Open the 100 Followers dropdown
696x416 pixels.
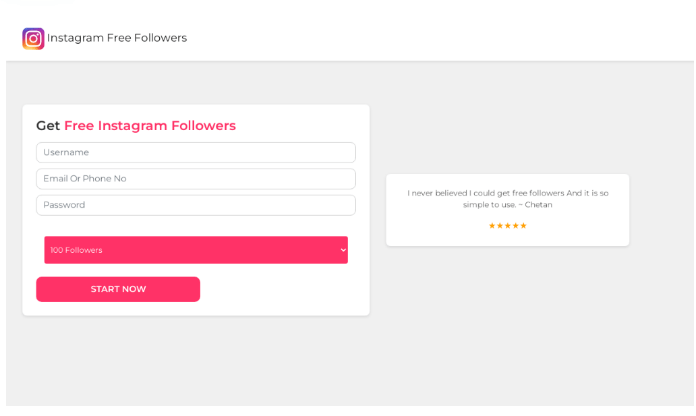click(195, 250)
